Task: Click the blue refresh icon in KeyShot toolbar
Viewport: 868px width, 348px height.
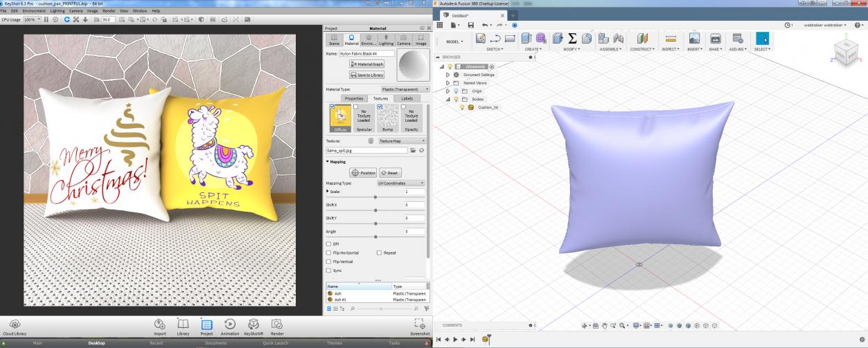Action: (x=67, y=19)
